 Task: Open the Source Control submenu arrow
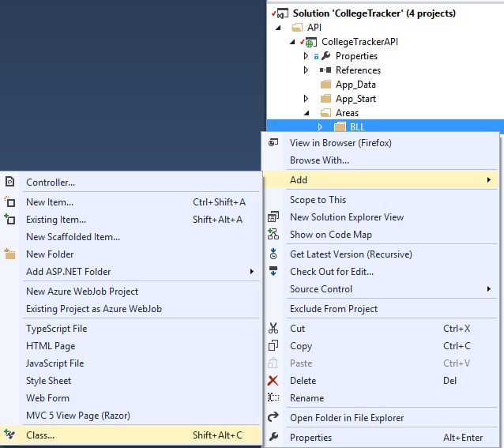pos(488,289)
